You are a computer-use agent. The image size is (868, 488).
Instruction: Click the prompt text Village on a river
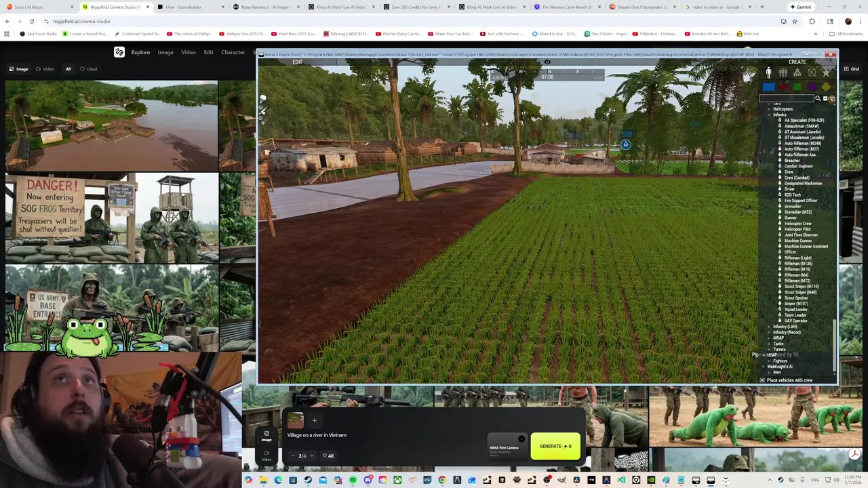pyautogui.click(x=317, y=435)
